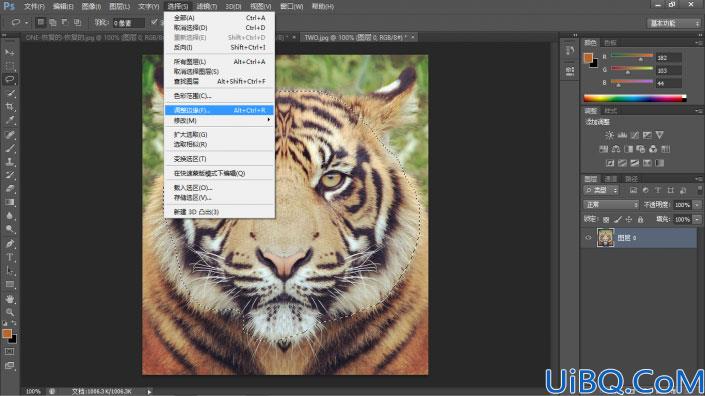The width and height of the screenshot is (705, 396).
Task: Select the Zoom magnifier tool
Action: click(x=9, y=312)
